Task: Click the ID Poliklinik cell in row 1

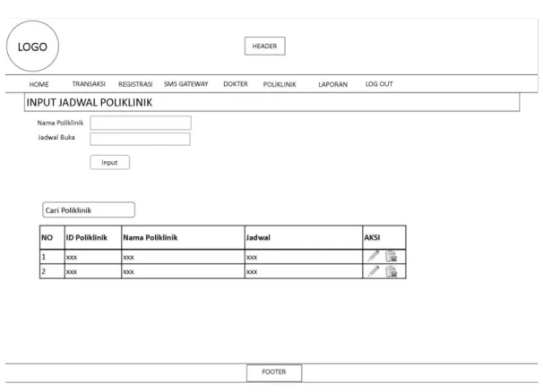Action: click(93, 257)
